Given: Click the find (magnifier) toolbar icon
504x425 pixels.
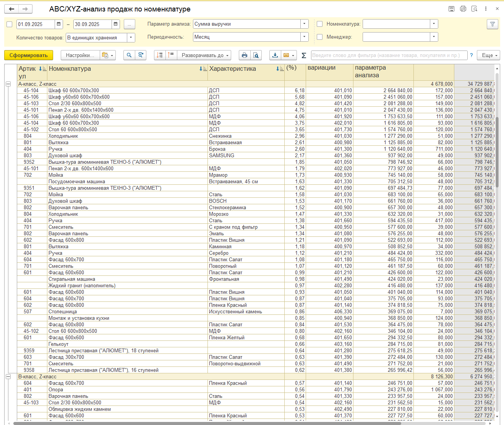Looking at the screenshot, I should pos(129,55).
